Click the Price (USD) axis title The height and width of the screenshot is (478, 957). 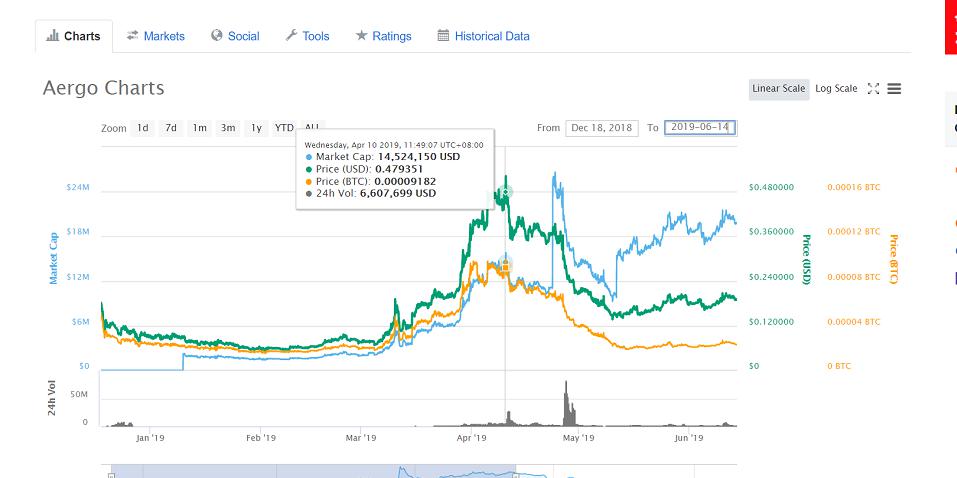[x=806, y=259]
